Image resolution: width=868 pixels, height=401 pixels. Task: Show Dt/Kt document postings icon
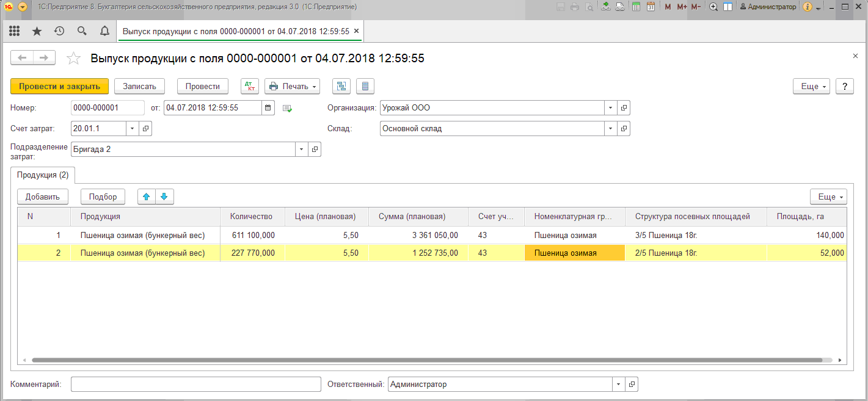tap(250, 86)
